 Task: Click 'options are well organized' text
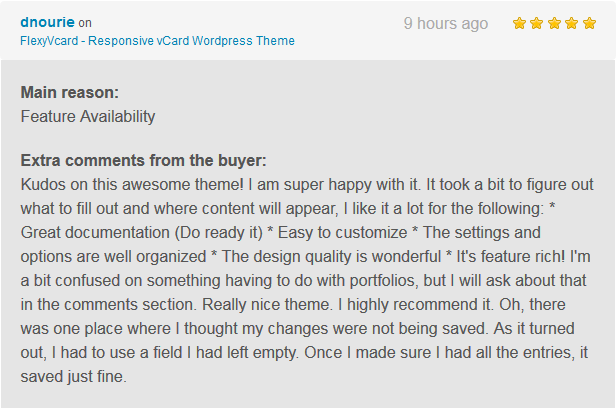point(113,256)
